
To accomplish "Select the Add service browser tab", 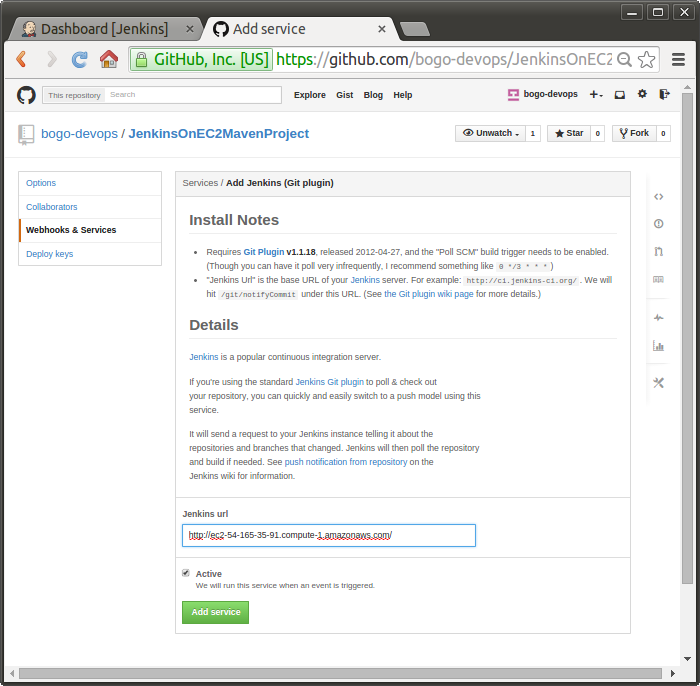I will pyautogui.click(x=299, y=29).
